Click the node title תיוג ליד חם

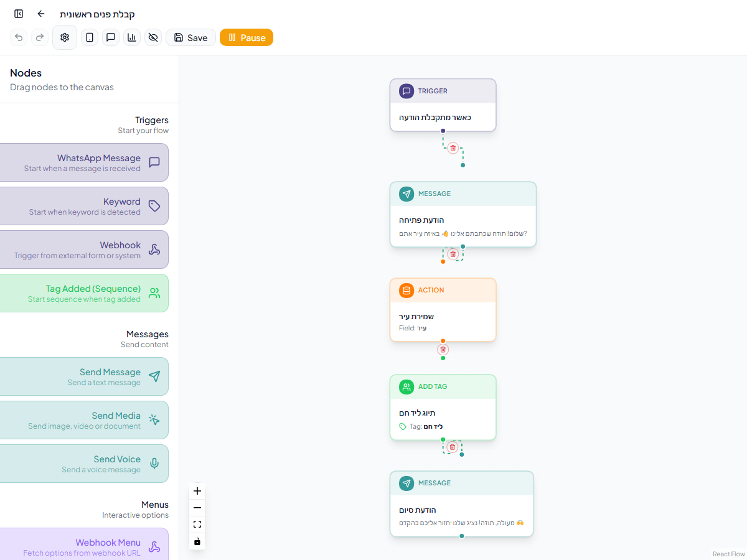pos(417,413)
